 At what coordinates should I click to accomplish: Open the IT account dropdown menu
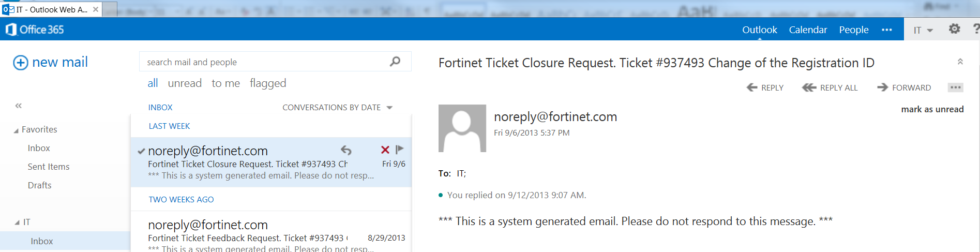click(x=923, y=30)
